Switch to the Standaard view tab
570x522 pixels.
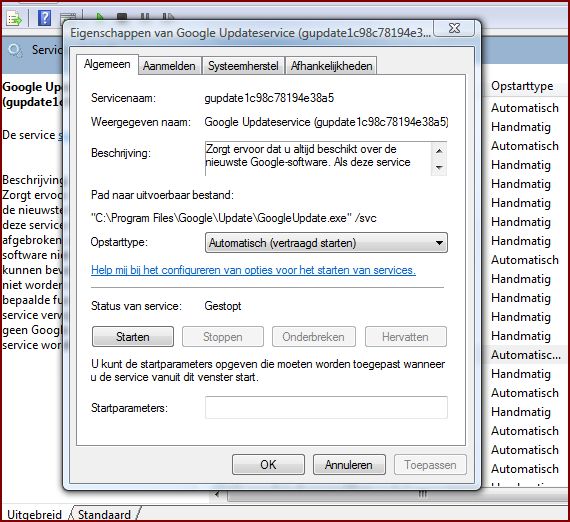point(104,514)
